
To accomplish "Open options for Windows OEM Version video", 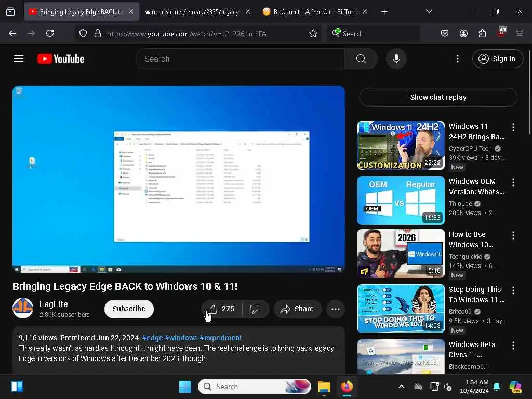I will coord(513,182).
